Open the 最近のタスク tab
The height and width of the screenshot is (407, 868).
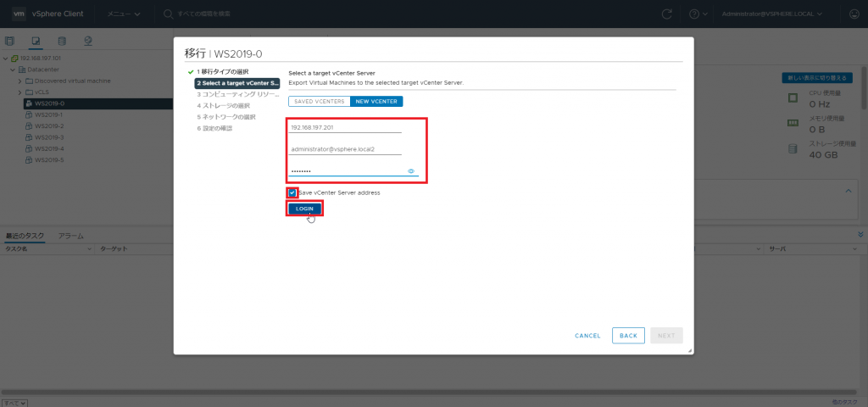pyautogui.click(x=25, y=236)
